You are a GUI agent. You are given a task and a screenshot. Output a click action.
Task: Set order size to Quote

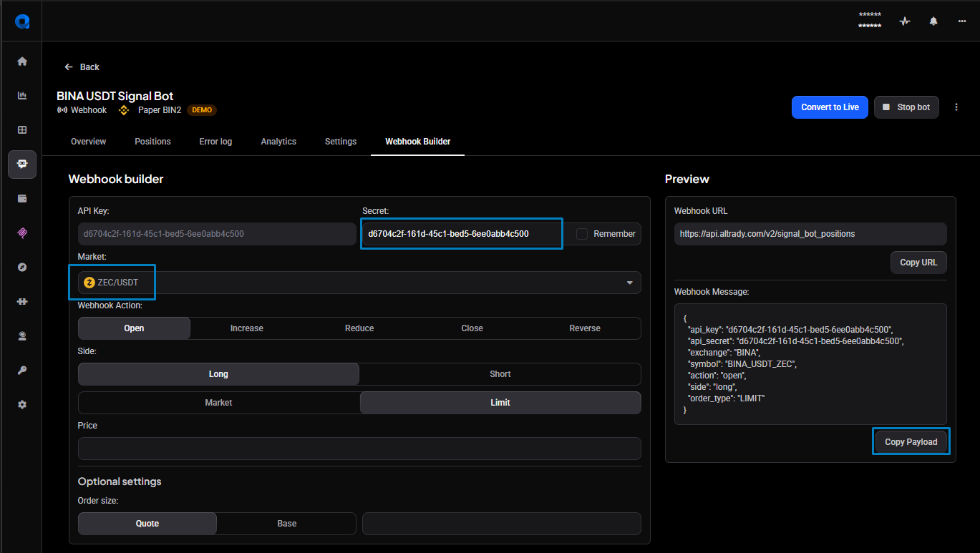tap(147, 524)
